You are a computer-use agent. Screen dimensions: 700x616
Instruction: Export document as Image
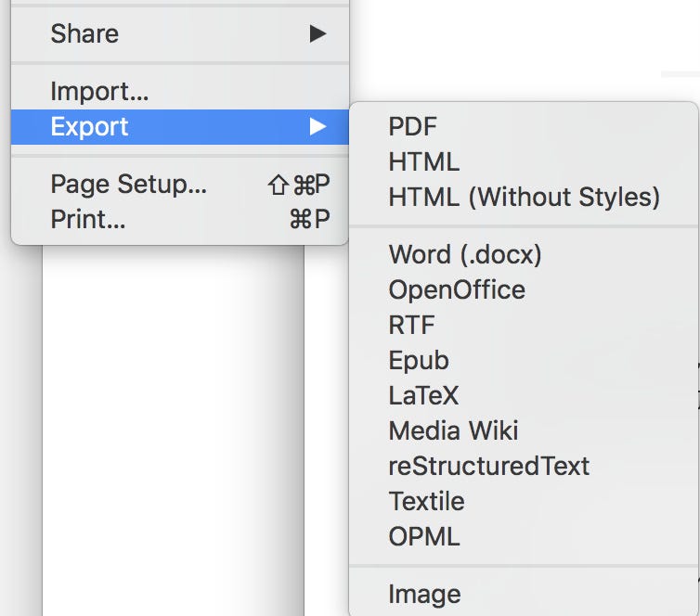click(x=524, y=594)
